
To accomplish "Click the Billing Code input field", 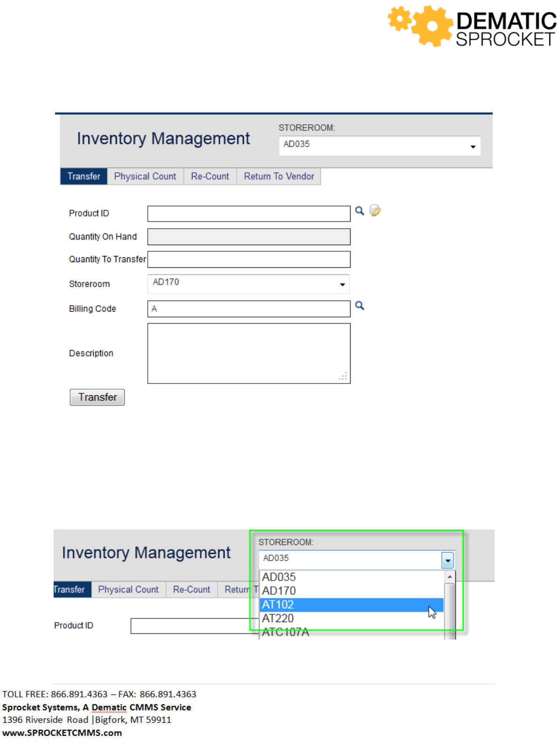I will 249,309.
